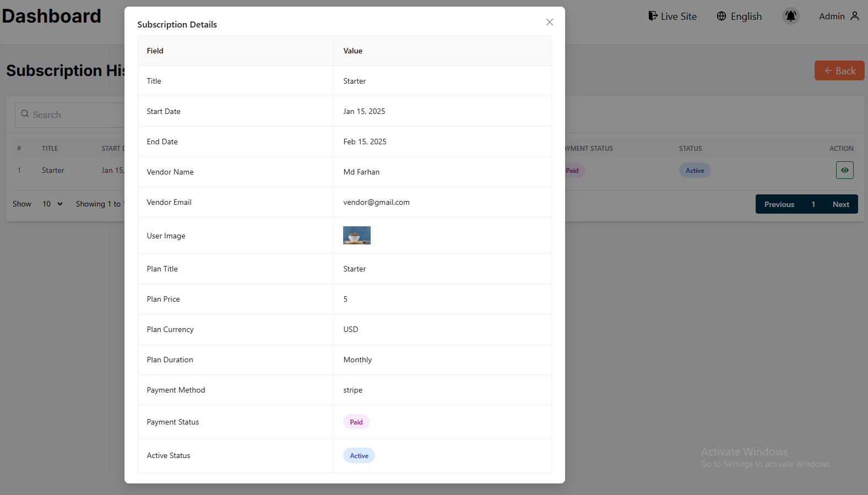Click the User Image thumbnail
This screenshot has height=495, width=868.
click(356, 235)
